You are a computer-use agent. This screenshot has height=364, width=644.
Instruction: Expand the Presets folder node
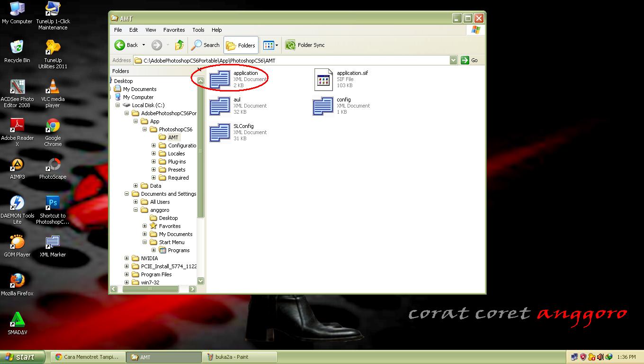(x=154, y=170)
